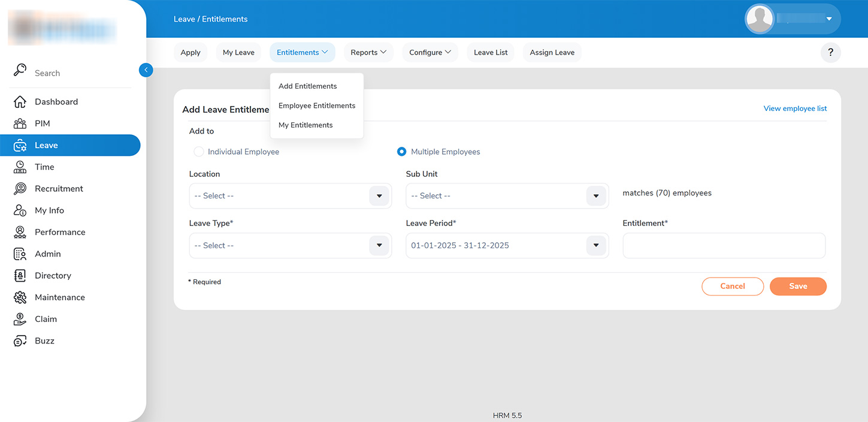The height and width of the screenshot is (422, 868).
Task: Choose Employee Entitlements from the menu
Action: [x=316, y=106]
